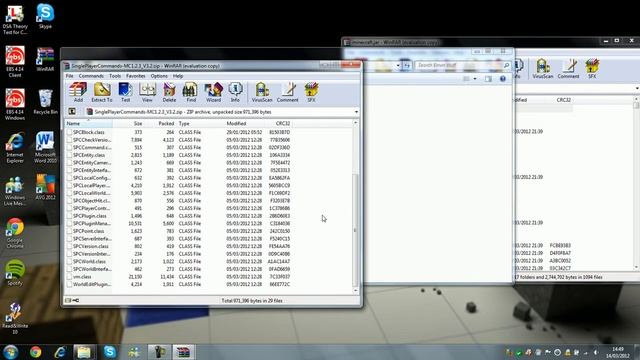Open AVG 2012 desktop shortcut
640x360 pixels.
click(45, 187)
